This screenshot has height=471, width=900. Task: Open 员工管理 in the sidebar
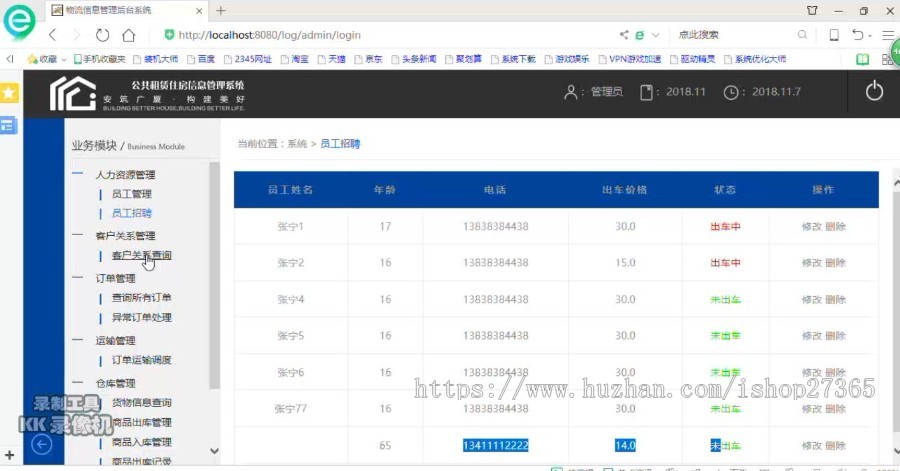pos(131,194)
